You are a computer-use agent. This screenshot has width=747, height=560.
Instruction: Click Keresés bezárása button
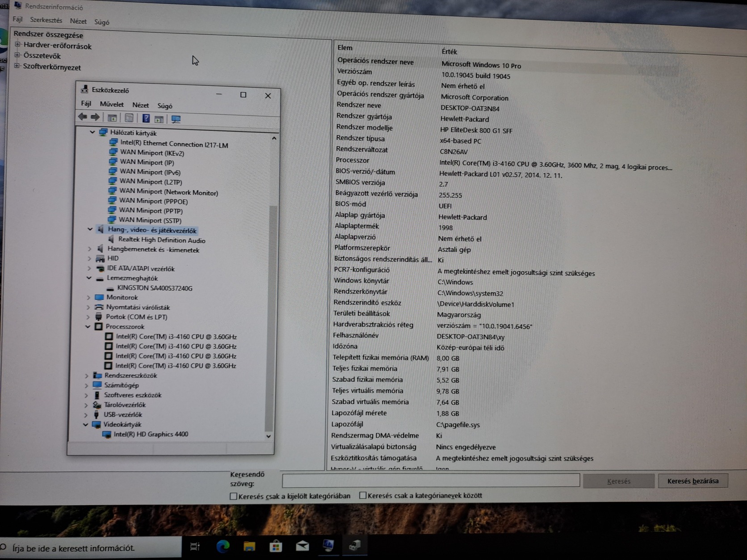[693, 481]
